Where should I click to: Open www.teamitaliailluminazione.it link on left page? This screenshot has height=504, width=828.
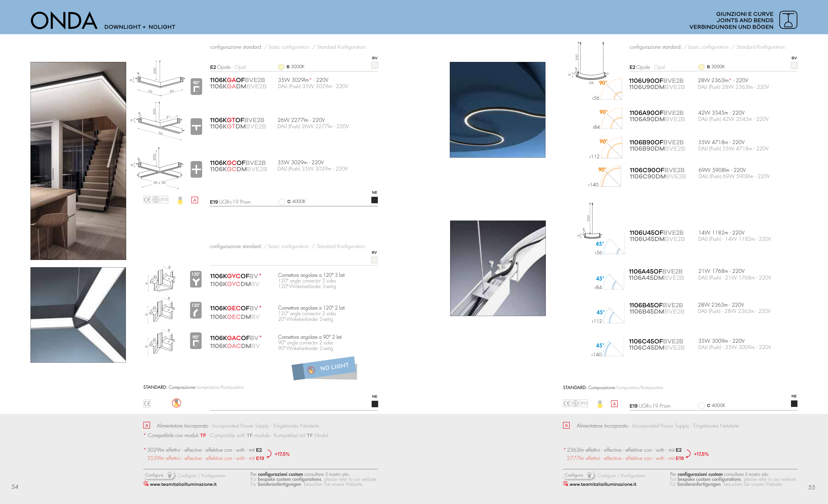[183, 484]
